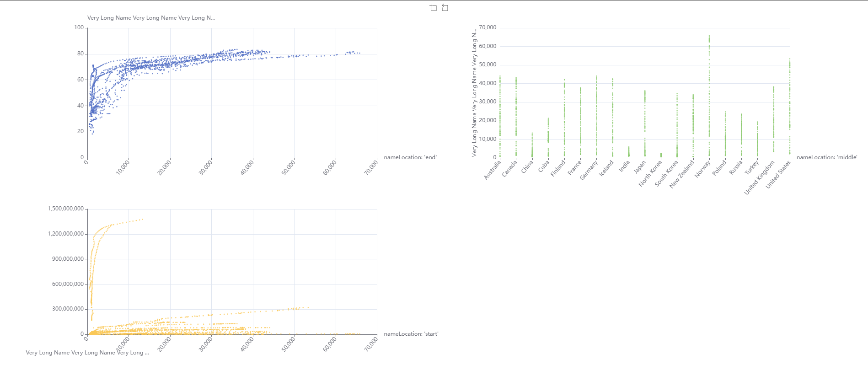
Task: Select the France category label
Action: click(574, 168)
